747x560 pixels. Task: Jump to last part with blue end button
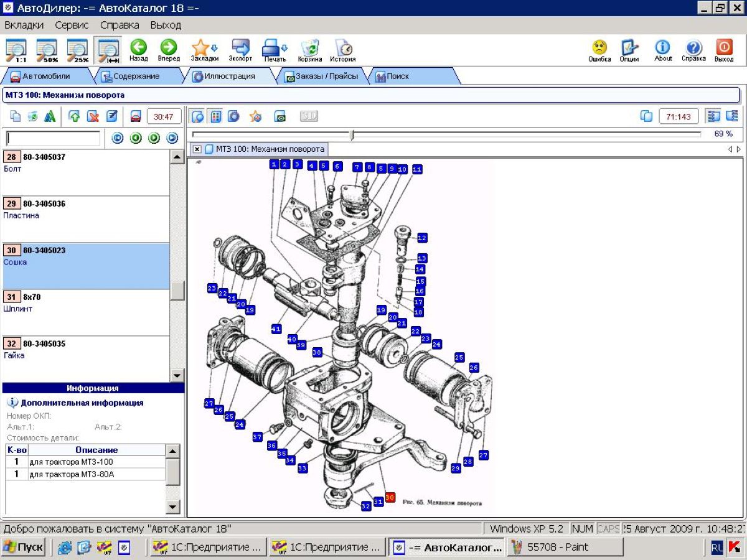pos(172,138)
